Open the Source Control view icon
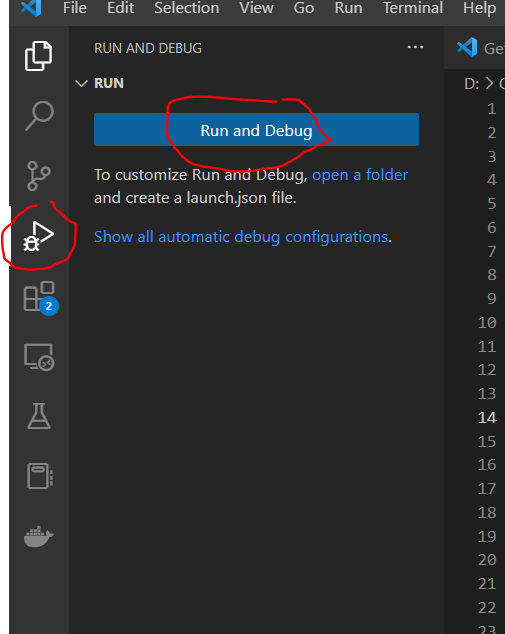The height and width of the screenshot is (634, 505). tap(38, 175)
